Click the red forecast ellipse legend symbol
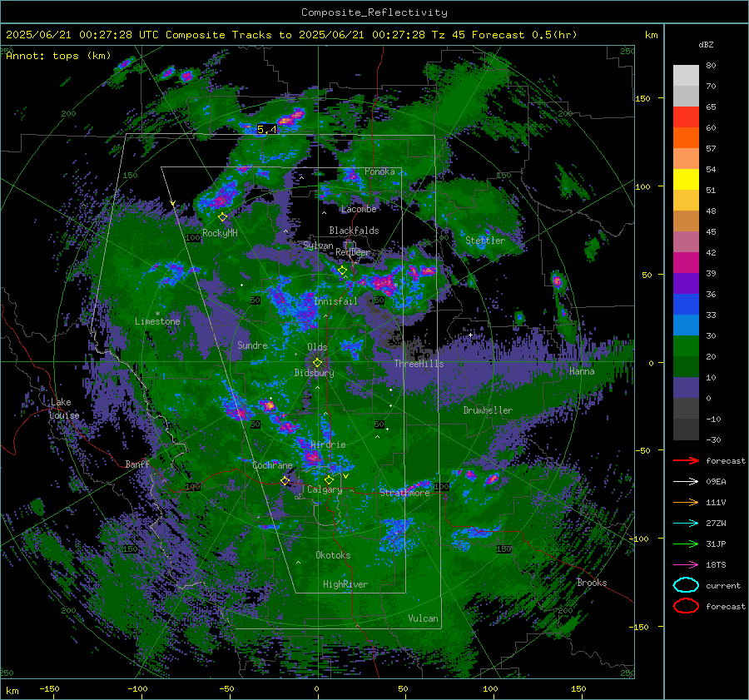749x700 pixels. [686, 606]
